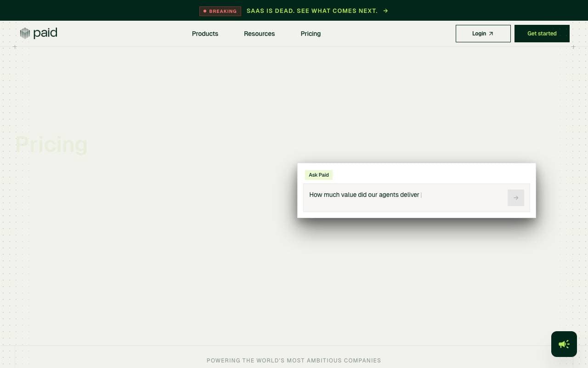Click the faded Pricing heading text
The image size is (588, 368).
[51, 144]
